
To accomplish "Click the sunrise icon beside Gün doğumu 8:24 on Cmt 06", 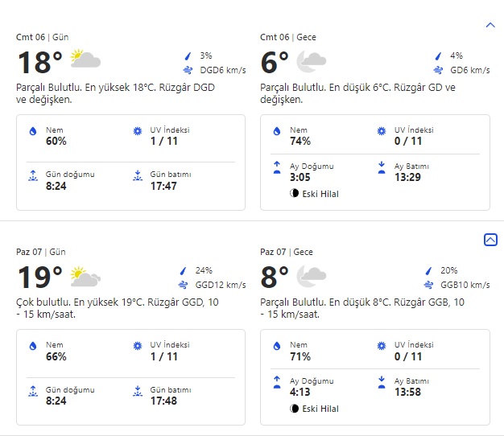I will pos(33,174).
